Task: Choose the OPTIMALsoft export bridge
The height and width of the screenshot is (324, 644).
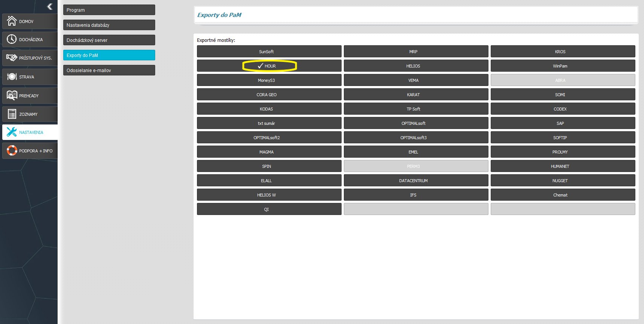Action: (x=416, y=123)
